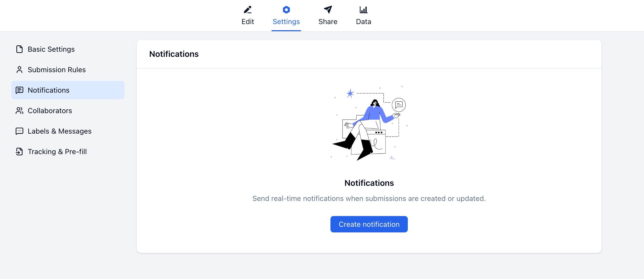Select the Share paper plane icon
This screenshot has height=279, width=644.
click(328, 10)
